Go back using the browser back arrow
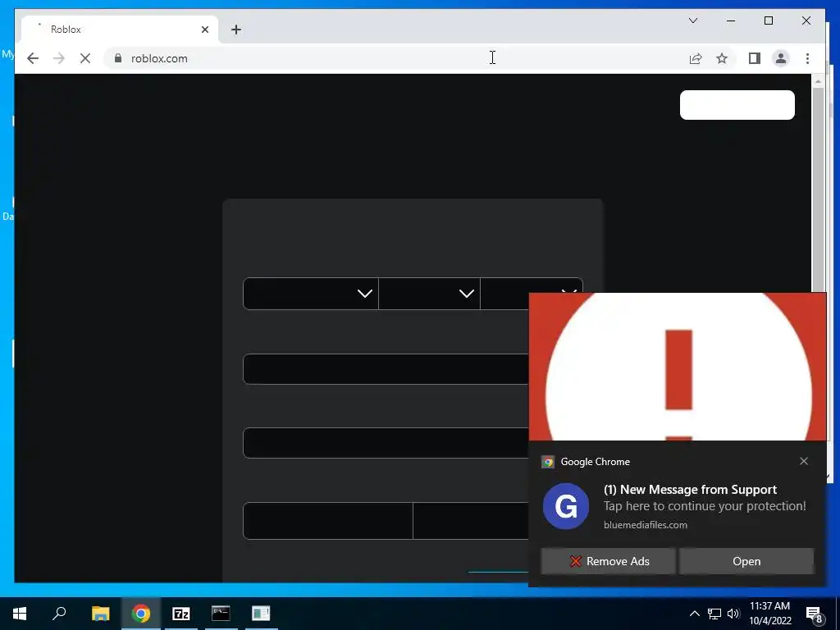 pos(33,58)
